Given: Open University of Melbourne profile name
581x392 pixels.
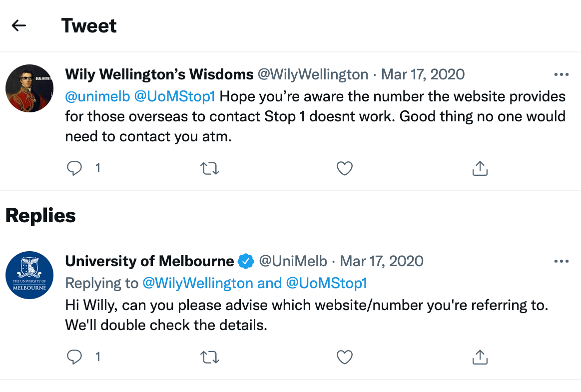Looking at the screenshot, I should point(149,261).
